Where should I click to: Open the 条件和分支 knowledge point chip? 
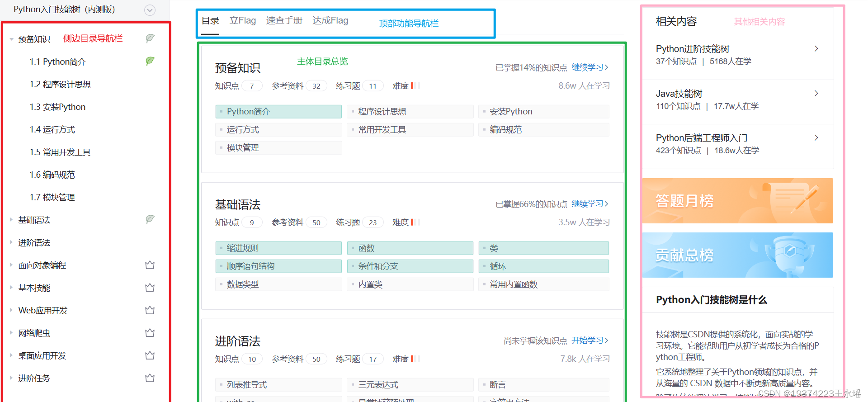coord(410,266)
